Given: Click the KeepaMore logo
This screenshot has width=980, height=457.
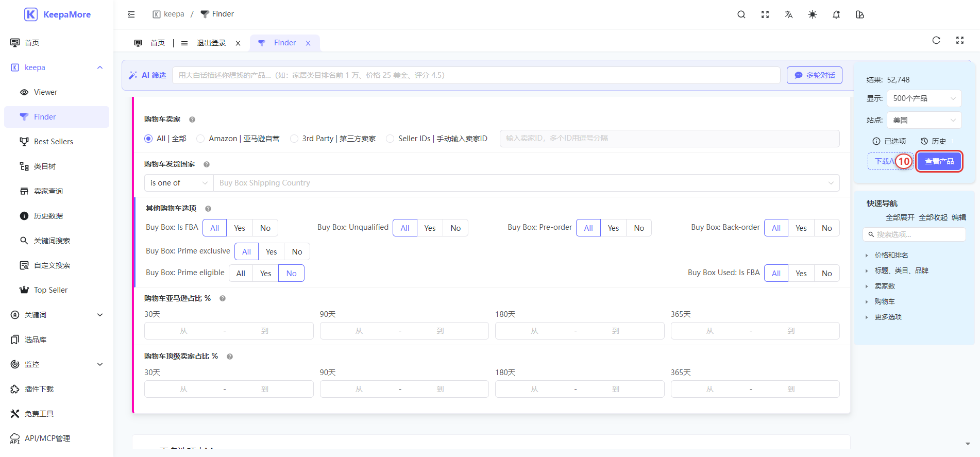Looking at the screenshot, I should (57, 14).
